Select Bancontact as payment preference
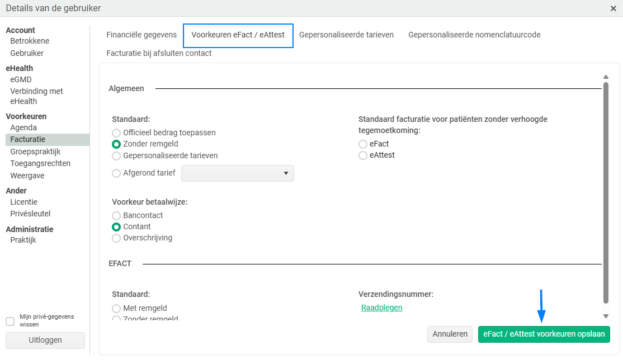 [x=116, y=216]
